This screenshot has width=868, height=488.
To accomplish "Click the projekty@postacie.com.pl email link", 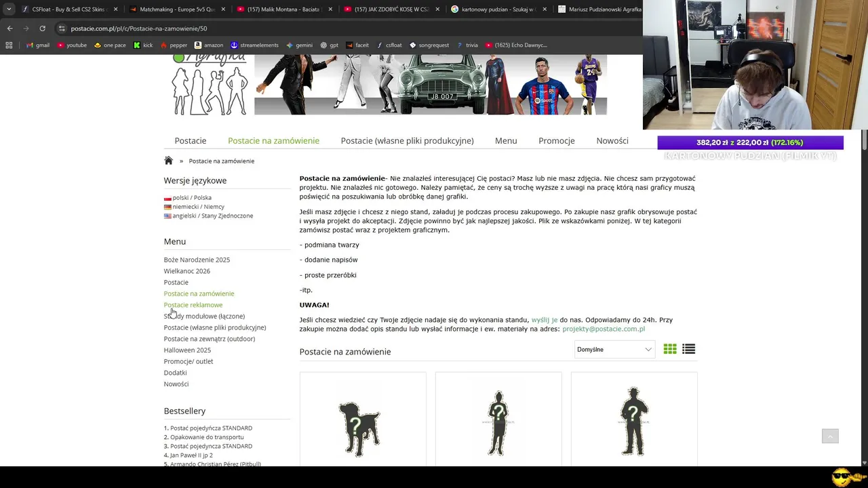I will tap(604, 329).
